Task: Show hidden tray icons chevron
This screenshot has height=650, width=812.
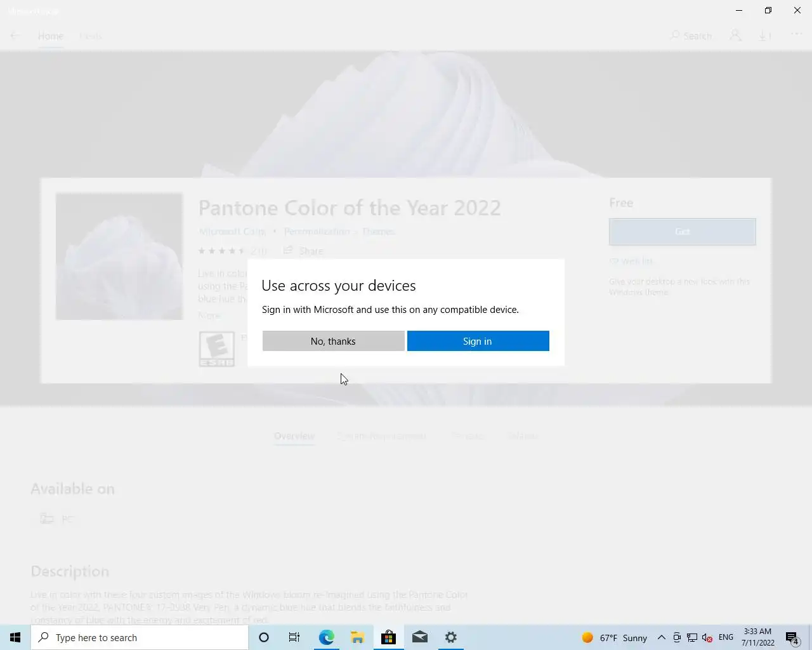Action: coord(661,637)
